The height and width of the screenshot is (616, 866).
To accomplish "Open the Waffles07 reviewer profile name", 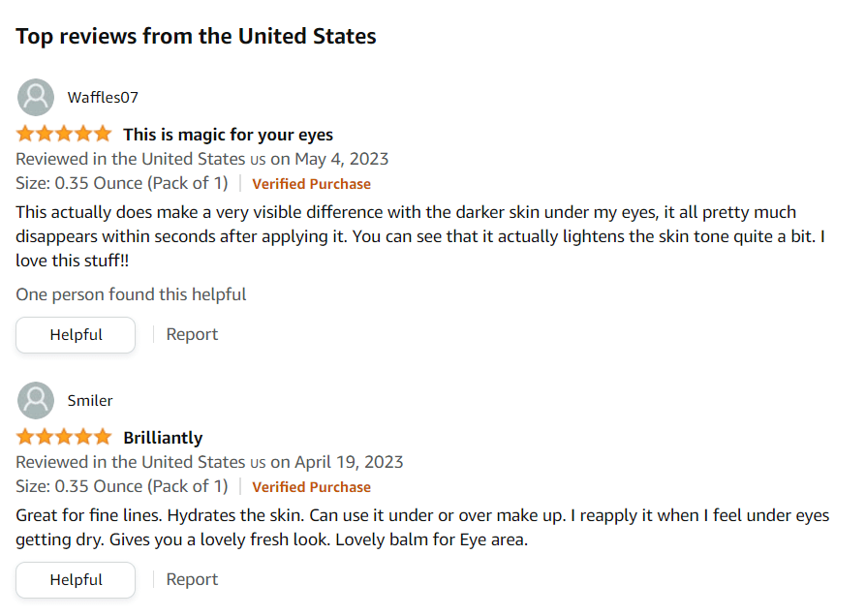I will [x=103, y=97].
